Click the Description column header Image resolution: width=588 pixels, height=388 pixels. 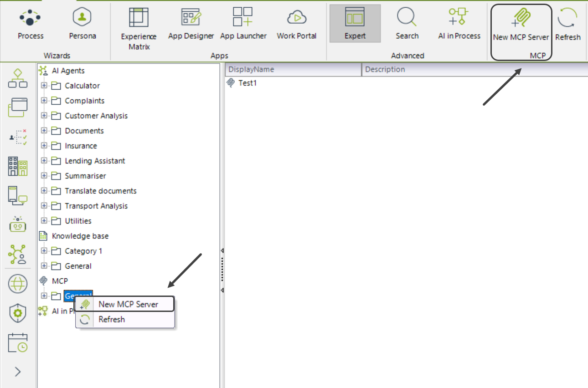pyautogui.click(x=474, y=70)
